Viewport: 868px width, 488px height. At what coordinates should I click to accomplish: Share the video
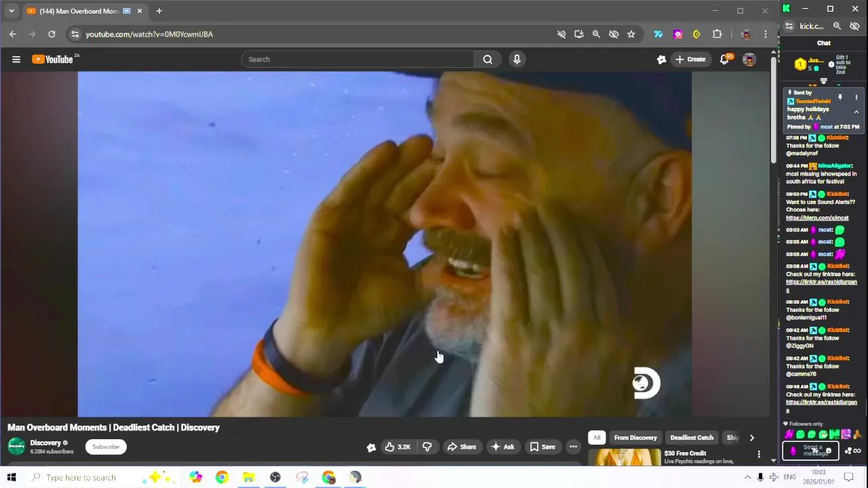[x=461, y=447]
